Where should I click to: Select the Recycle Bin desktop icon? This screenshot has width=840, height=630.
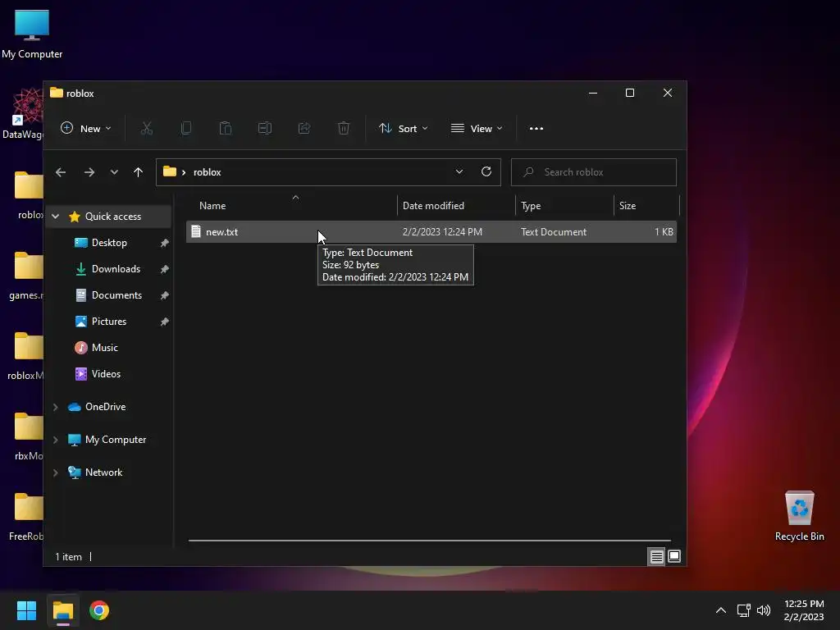click(x=799, y=517)
